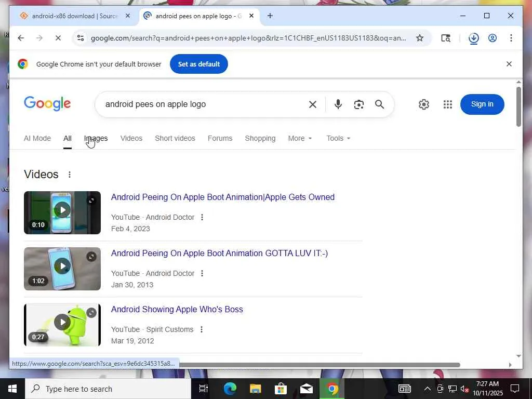Image resolution: width=532 pixels, height=399 pixels.
Task: Open clock showing 7:27 AM
Action: 487,389
